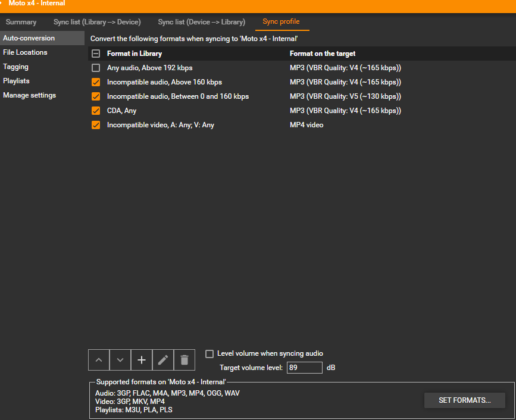Enable Level volume when syncing audio
This screenshot has width=516, height=420.
pos(209,354)
